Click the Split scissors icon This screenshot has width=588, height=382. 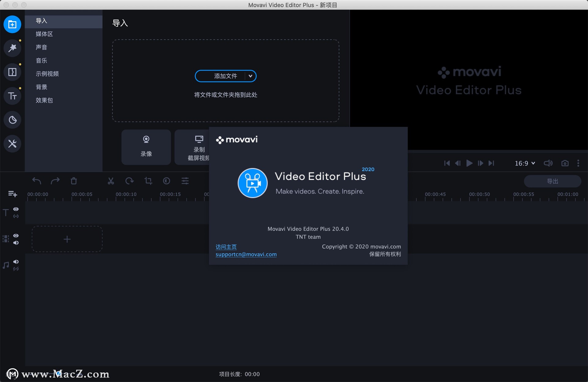point(111,181)
